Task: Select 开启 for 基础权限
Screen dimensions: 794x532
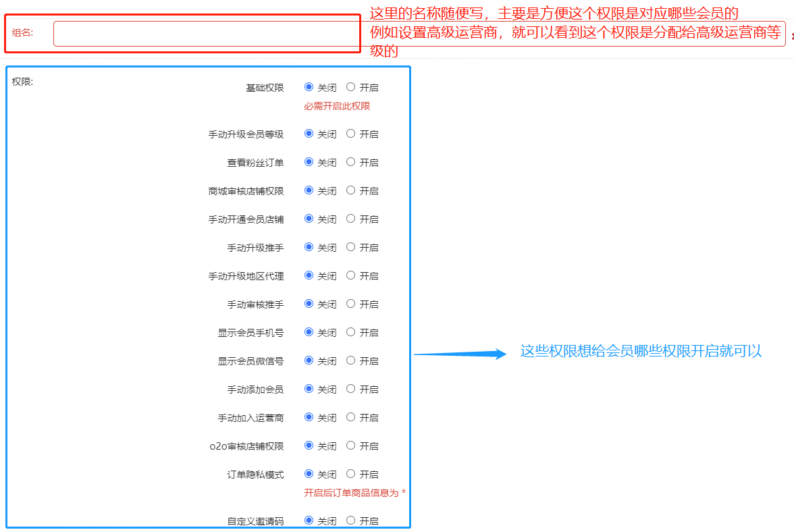Action: click(350, 87)
